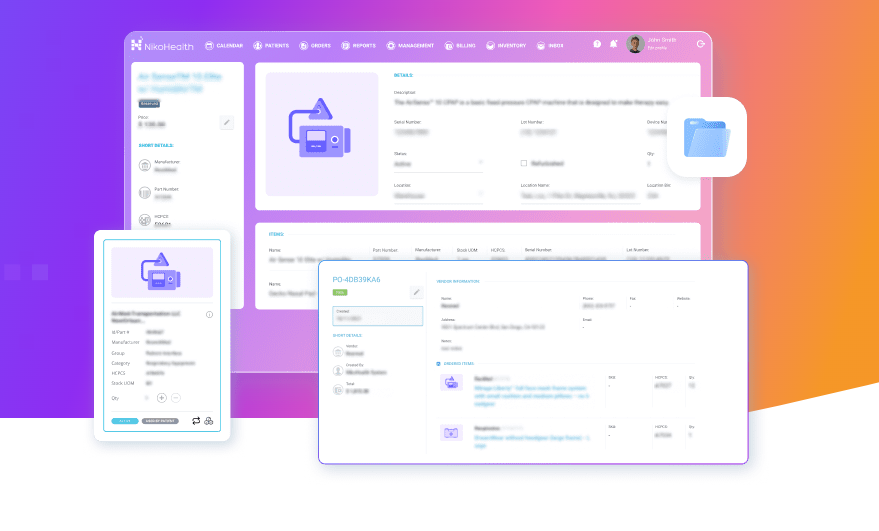879x531 pixels.
Task: Click the cubes icon at product card bottom
Action: 209,421
